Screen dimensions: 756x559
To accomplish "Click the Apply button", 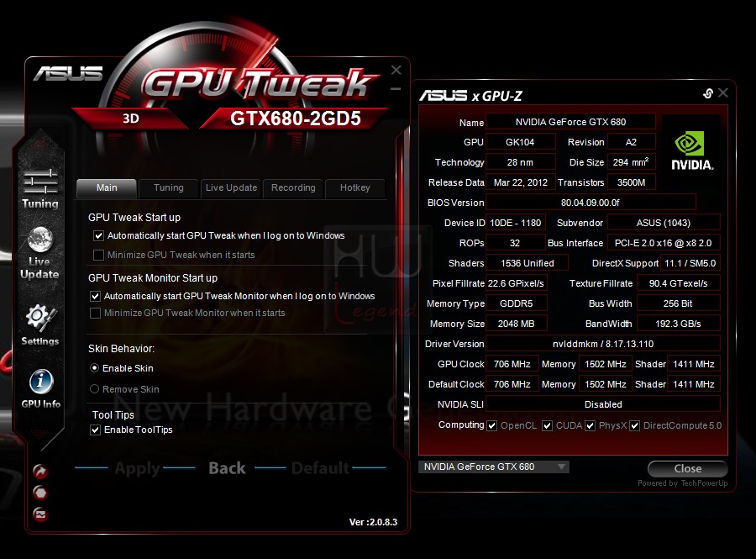I will click(137, 468).
